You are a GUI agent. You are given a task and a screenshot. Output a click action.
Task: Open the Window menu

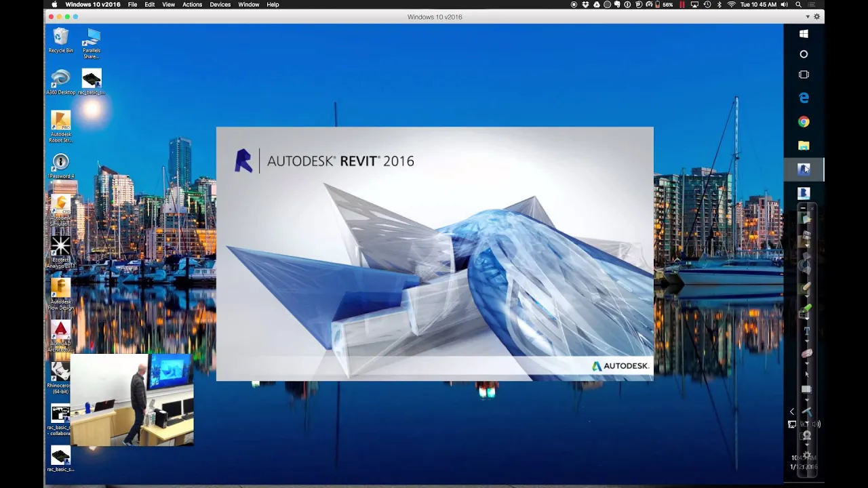tap(248, 4)
